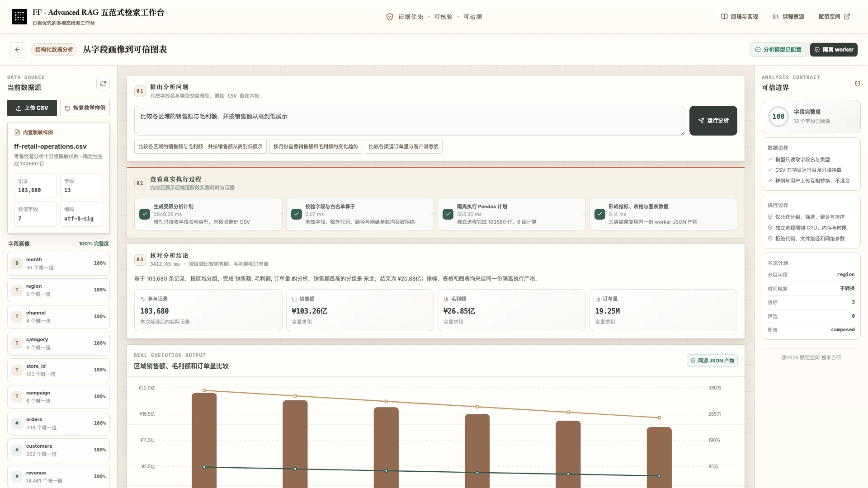This screenshot has width=868, height=488.
Task: Click the revenue numeric type icon
Action: [x=17, y=477]
